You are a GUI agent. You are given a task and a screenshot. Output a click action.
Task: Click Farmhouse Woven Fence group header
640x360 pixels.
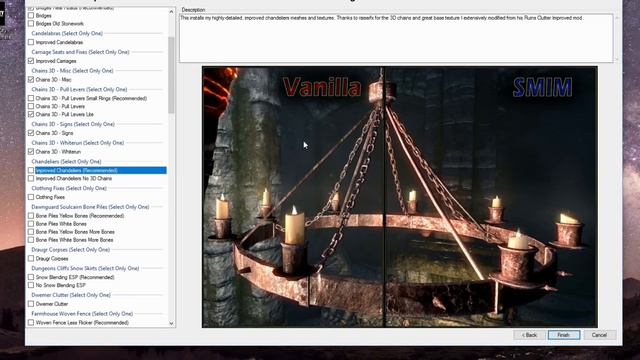(82, 314)
